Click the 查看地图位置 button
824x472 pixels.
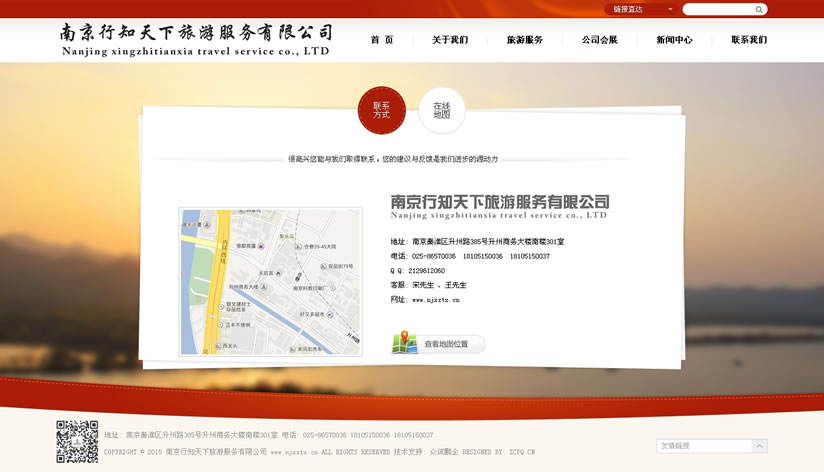438,344
